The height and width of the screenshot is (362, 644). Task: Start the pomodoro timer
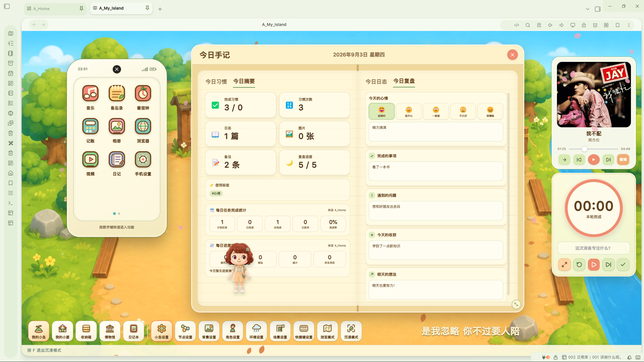[594, 265]
